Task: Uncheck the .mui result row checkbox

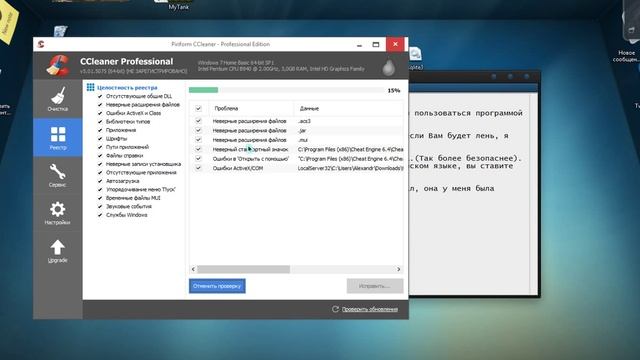Action: click(x=198, y=140)
